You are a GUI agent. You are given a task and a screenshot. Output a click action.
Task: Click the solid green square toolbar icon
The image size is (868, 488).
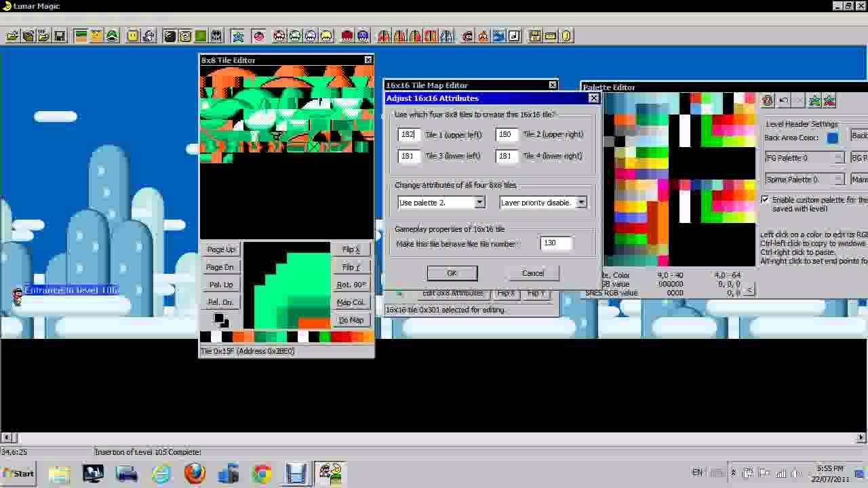(x=201, y=36)
